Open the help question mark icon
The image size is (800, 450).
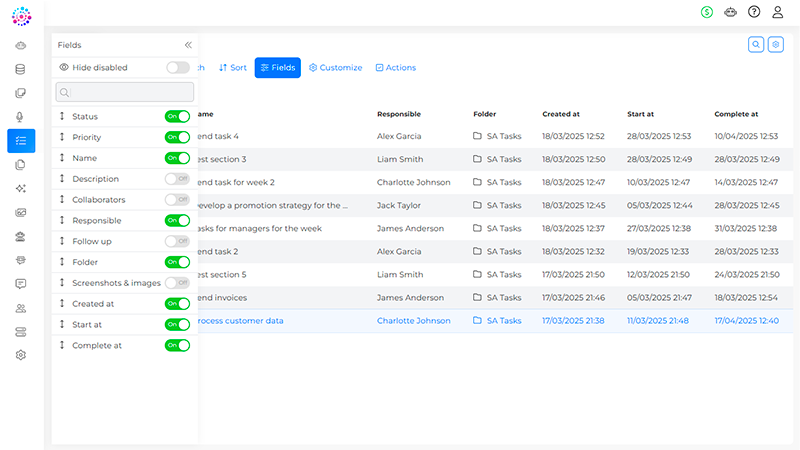tap(754, 12)
